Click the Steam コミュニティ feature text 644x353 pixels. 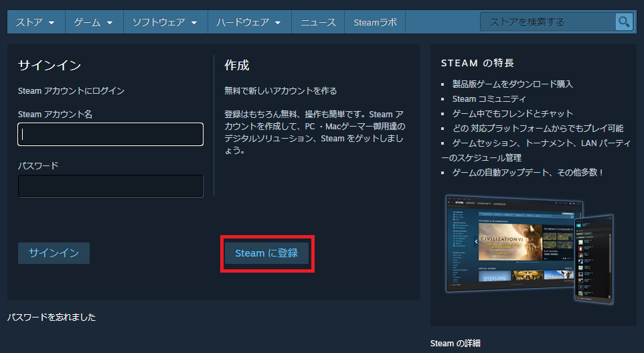click(489, 98)
